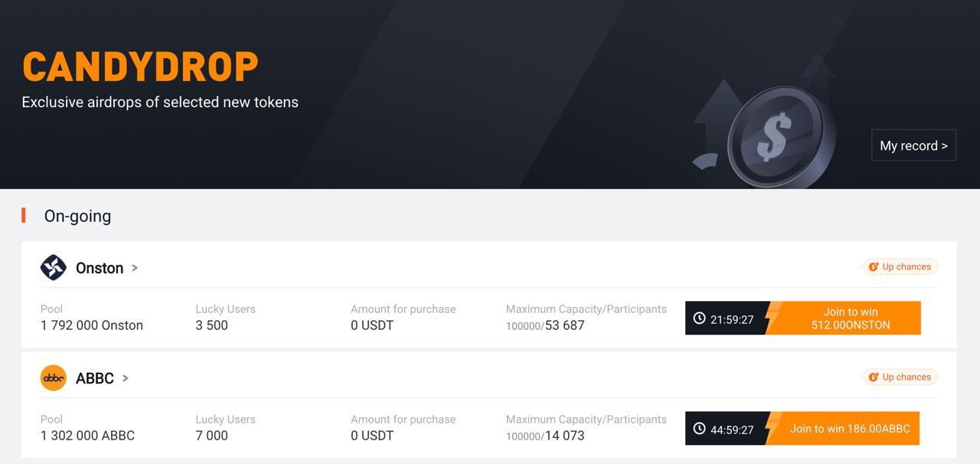Open the Onston project name link
980x464 pixels.
(100, 268)
